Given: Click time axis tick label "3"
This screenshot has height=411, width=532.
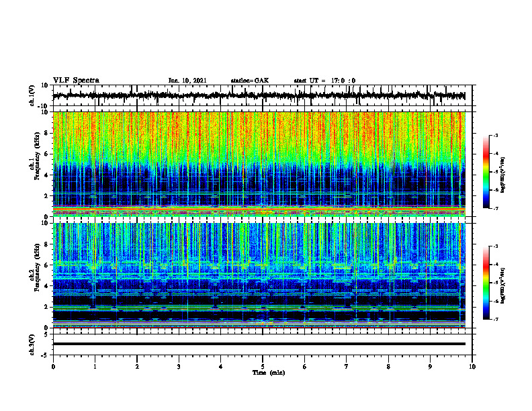Looking at the screenshot, I should click(179, 367).
